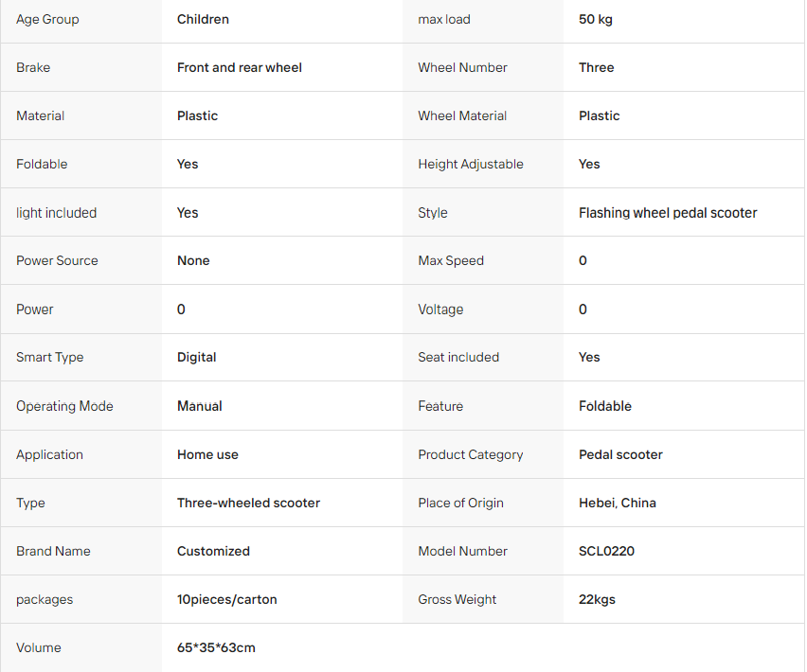Viewport: 807px width, 672px height.
Task: Select the 'Digital' smart type value
Action: (196, 358)
